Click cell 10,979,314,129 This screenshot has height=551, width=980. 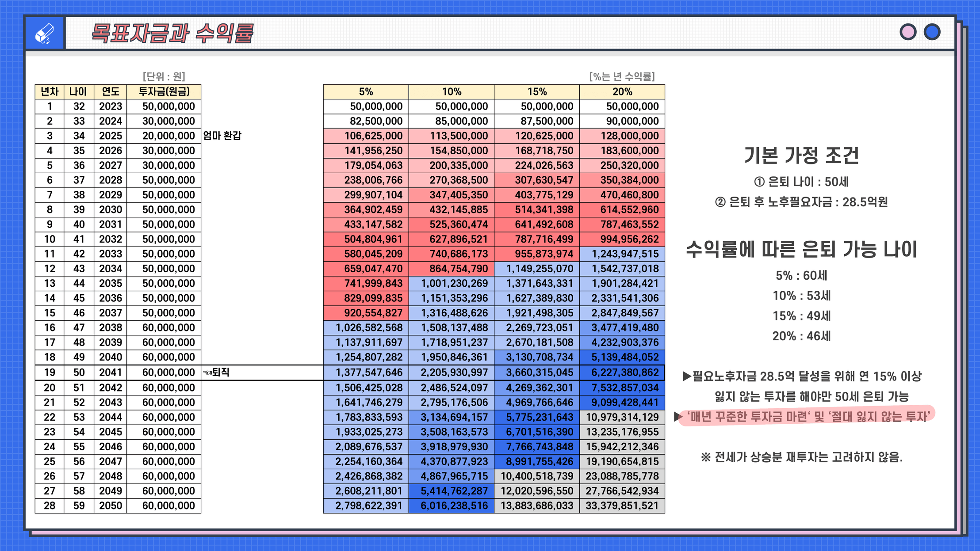point(622,417)
